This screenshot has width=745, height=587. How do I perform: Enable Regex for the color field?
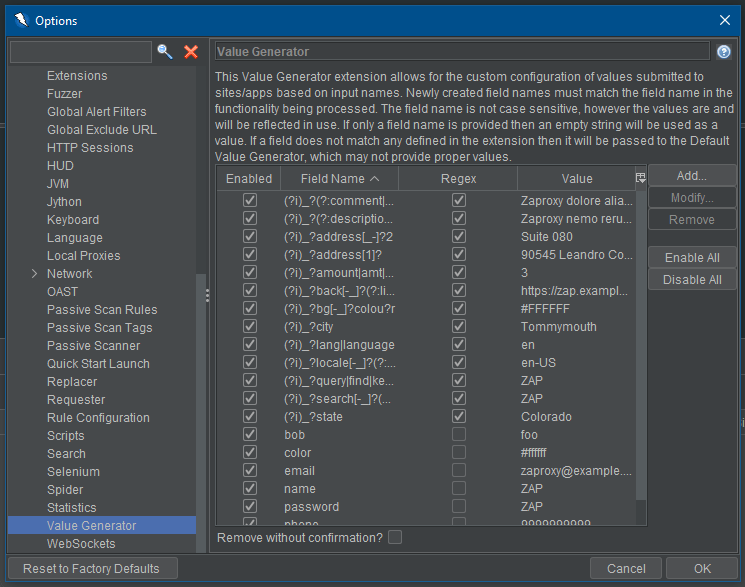click(x=458, y=453)
